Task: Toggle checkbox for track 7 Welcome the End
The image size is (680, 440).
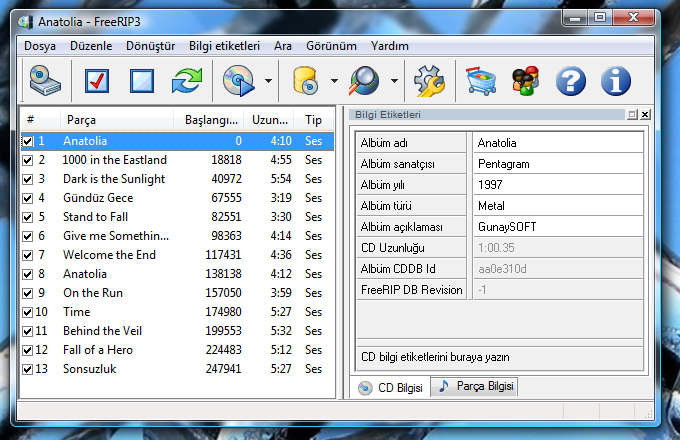Action: pos(28,255)
